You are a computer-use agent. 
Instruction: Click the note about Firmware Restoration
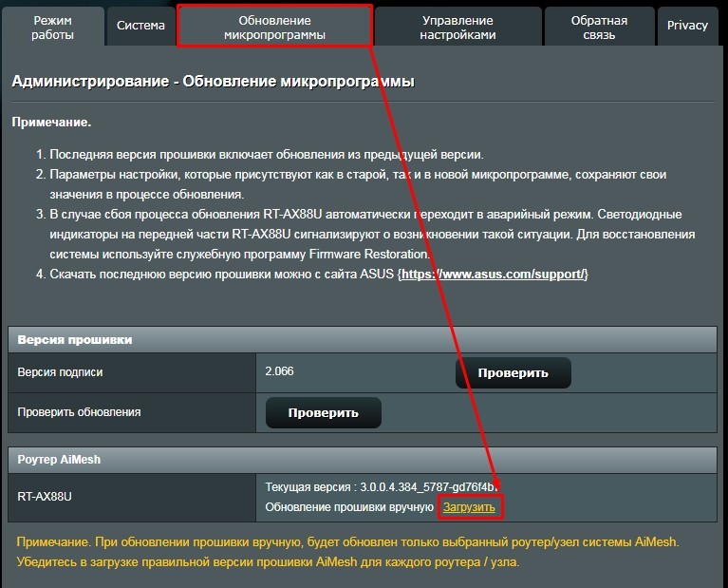pos(372,235)
